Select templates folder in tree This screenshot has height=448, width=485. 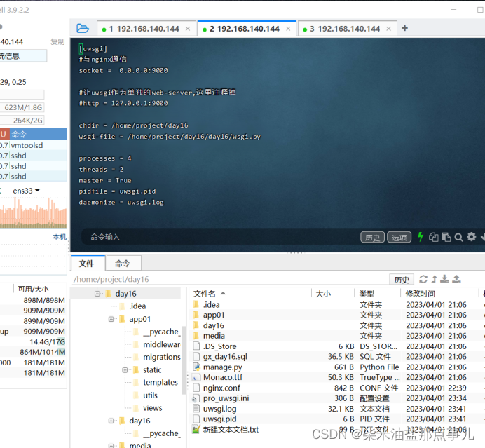pos(156,382)
